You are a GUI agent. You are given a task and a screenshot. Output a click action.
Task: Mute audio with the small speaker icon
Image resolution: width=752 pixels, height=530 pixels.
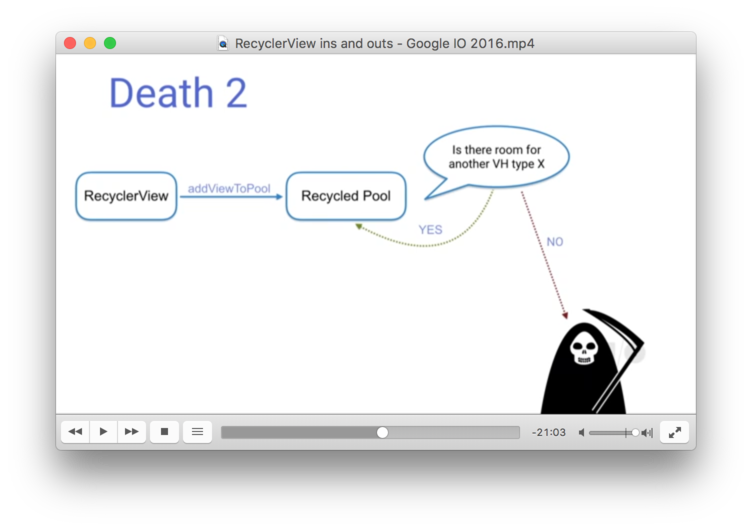point(581,433)
